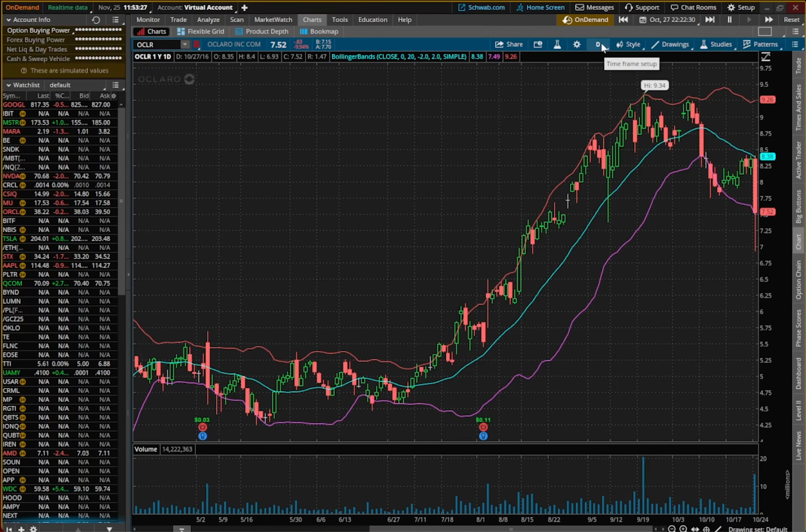
Task: Open the Account Info list menu icon
Action: (x=115, y=20)
